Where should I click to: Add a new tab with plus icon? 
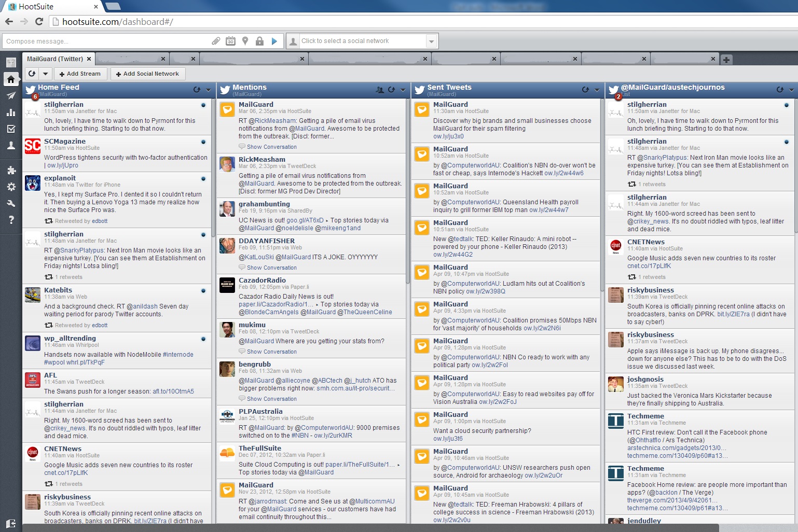click(726, 60)
